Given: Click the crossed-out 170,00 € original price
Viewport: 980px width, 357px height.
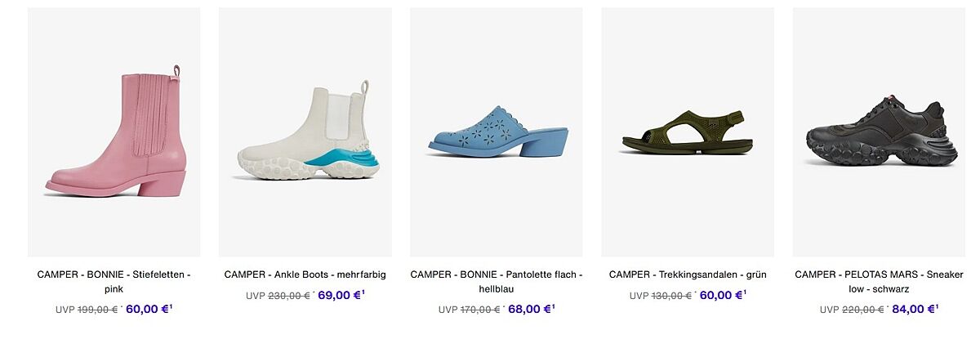Looking at the screenshot, I should (x=479, y=310).
